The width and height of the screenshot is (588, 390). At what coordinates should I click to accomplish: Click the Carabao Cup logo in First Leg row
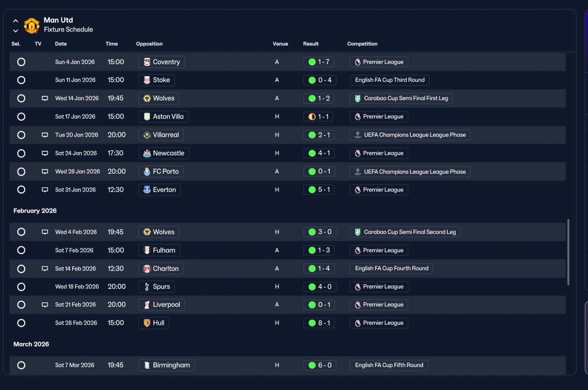357,98
